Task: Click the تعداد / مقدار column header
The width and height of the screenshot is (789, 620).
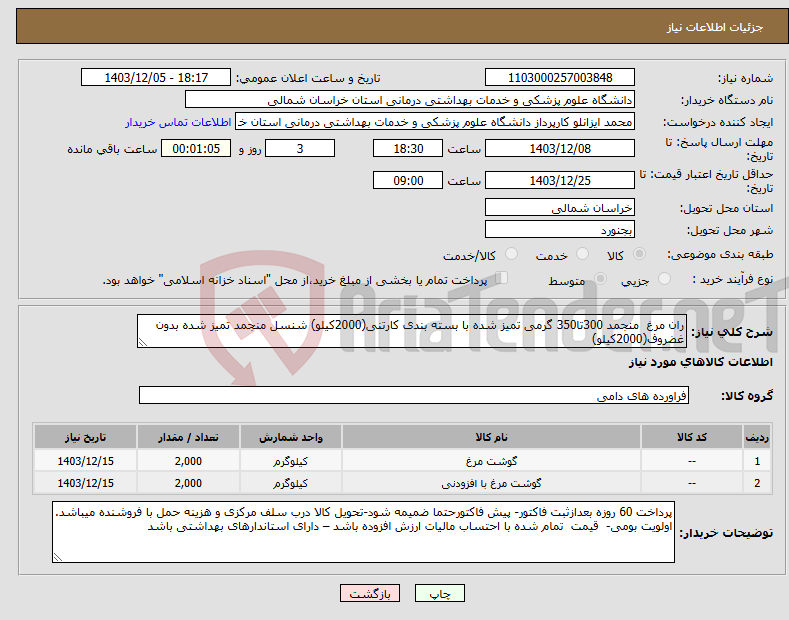Action: [188, 437]
